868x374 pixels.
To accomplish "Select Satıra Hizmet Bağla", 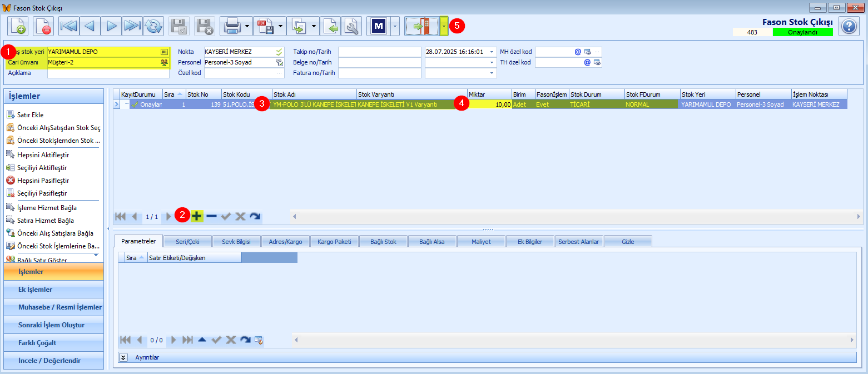I will [45, 221].
